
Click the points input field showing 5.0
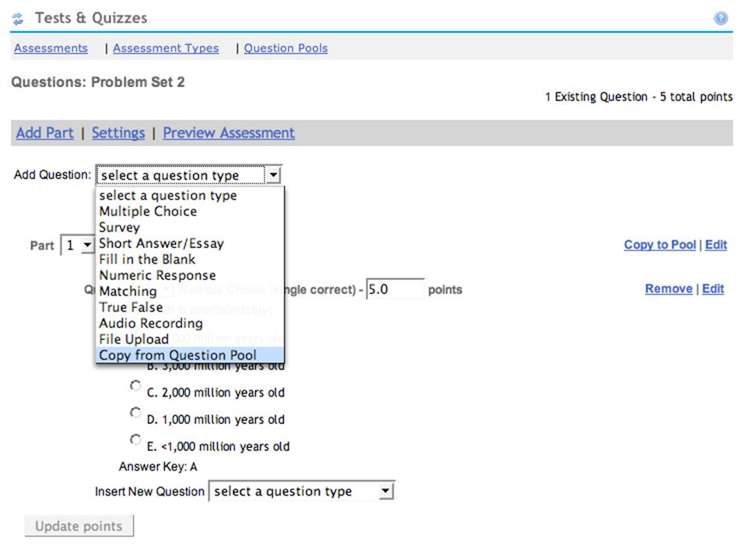tap(395, 289)
